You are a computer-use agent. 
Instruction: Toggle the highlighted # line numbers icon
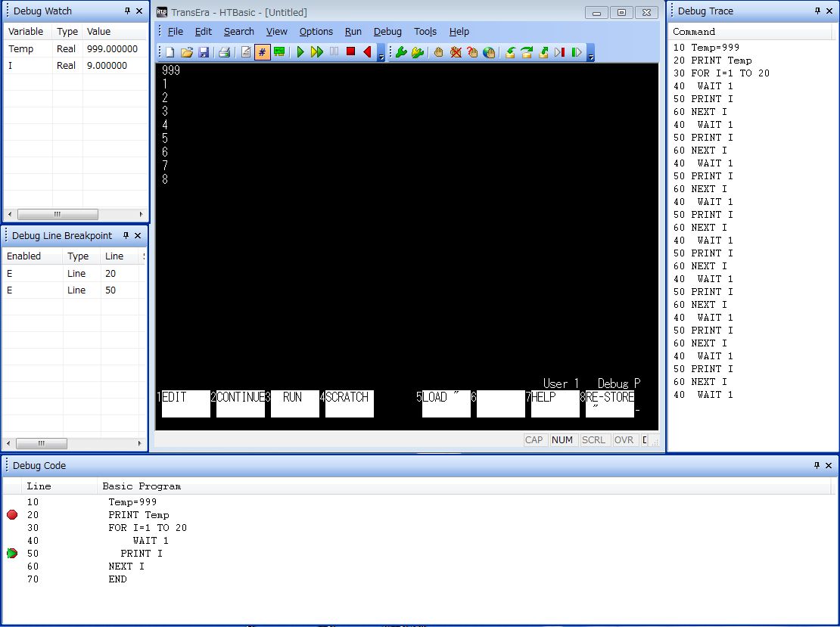[x=262, y=52]
